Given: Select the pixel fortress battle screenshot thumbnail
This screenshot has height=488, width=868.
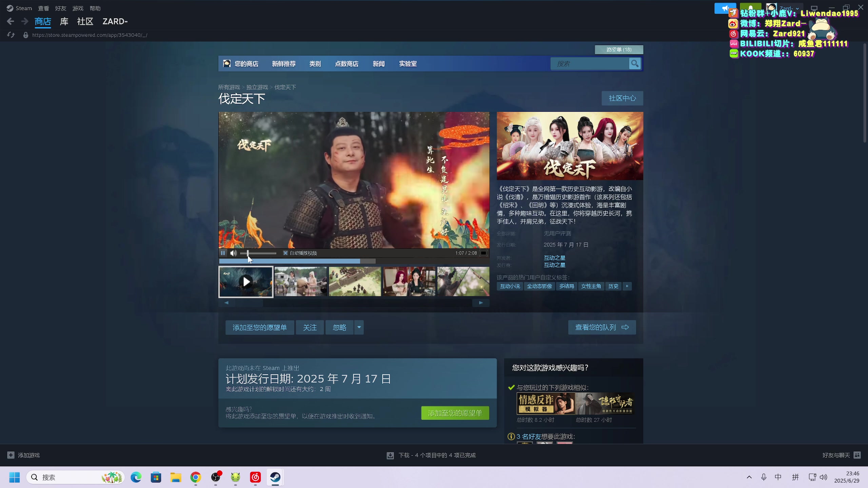Looking at the screenshot, I should coord(355,281).
